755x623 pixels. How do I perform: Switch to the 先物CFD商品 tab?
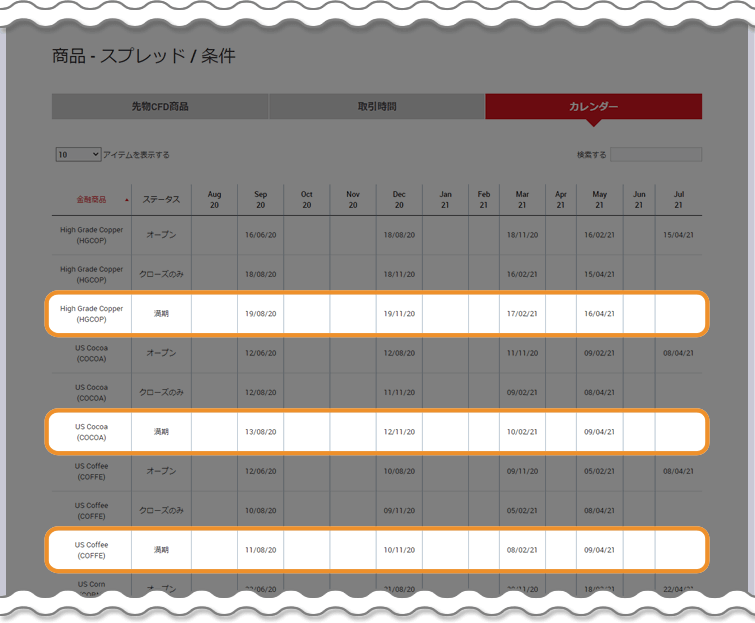tap(160, 107)
